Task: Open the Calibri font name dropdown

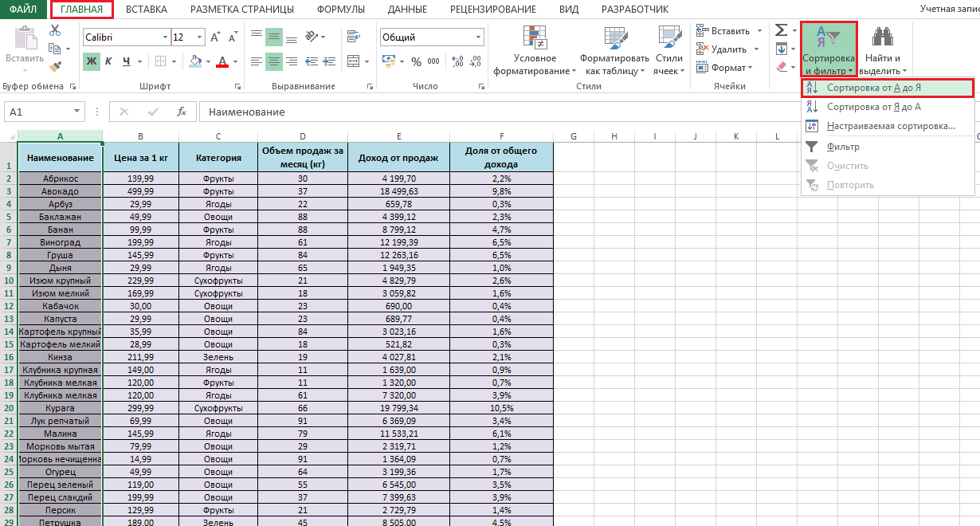Action: [165, 37]
